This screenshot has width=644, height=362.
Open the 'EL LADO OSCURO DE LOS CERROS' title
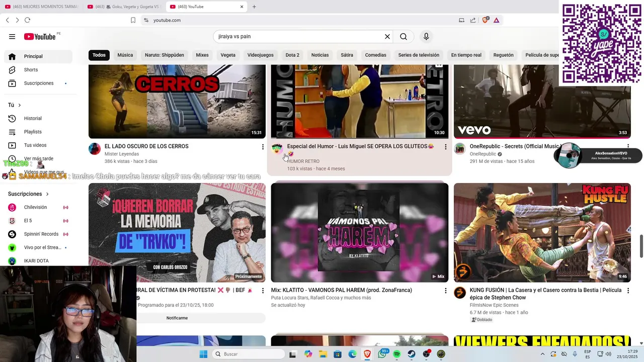tap(146, 146)
